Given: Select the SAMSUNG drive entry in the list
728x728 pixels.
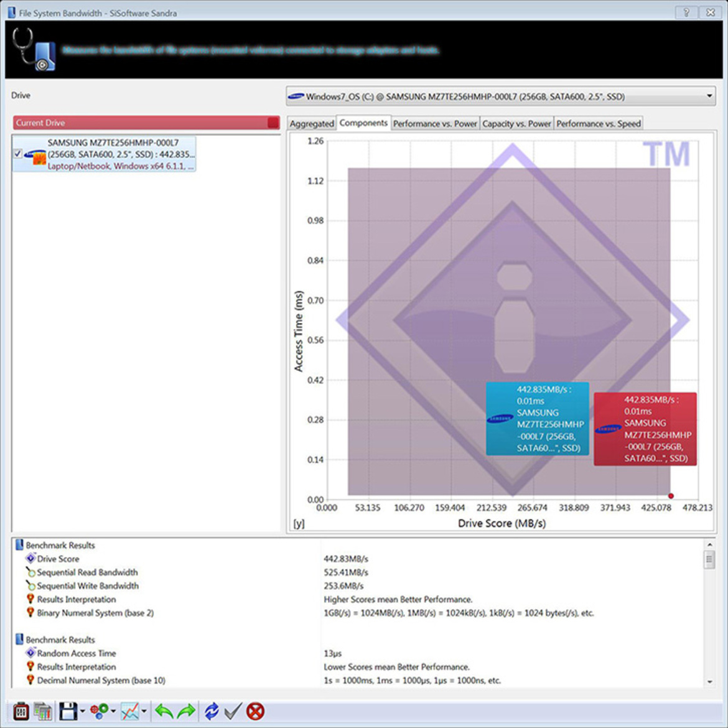Looking at the screenshot, I should tap(104, 154).
